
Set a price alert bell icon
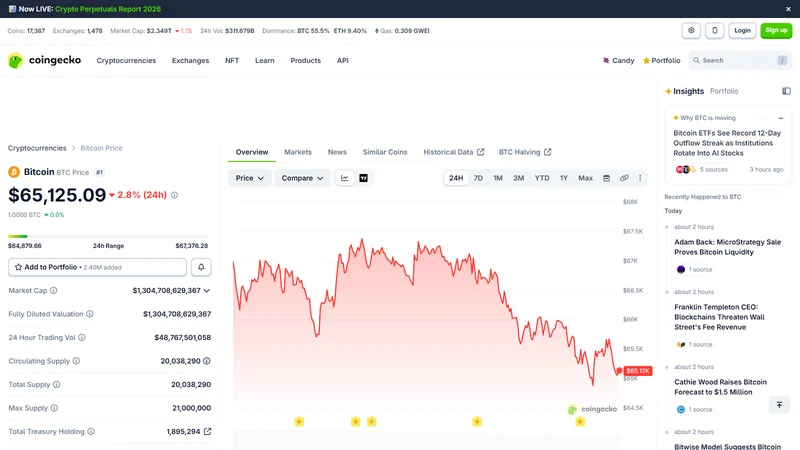click(201, 267)
